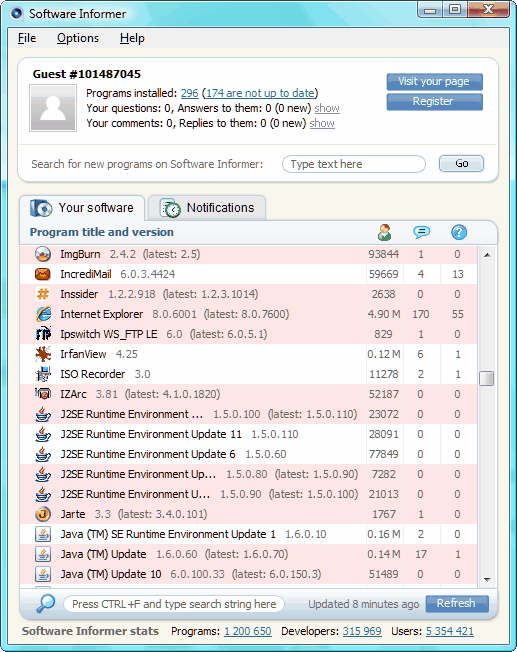Screen dimensions: 517x652
Task: Click the scrollbar down arrow
Action: point(487,579)
